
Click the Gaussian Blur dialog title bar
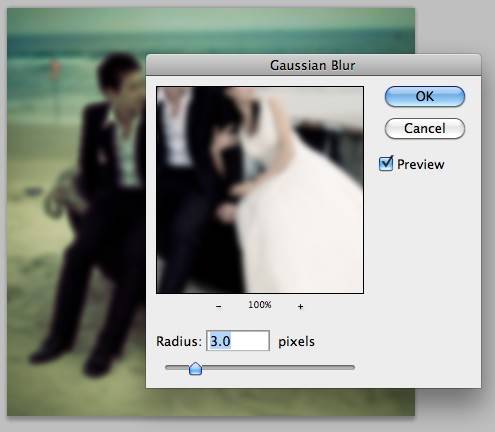[x=313, y=65]
